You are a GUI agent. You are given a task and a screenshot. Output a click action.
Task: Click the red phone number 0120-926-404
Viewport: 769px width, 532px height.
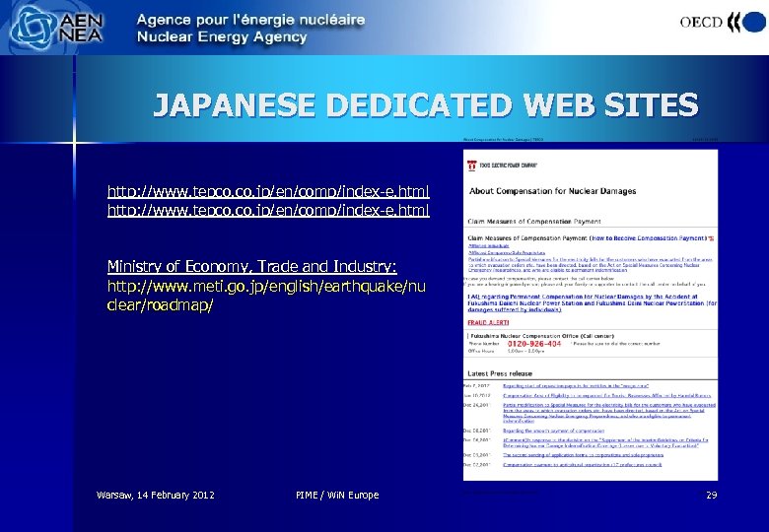click(x=534, y=344)
